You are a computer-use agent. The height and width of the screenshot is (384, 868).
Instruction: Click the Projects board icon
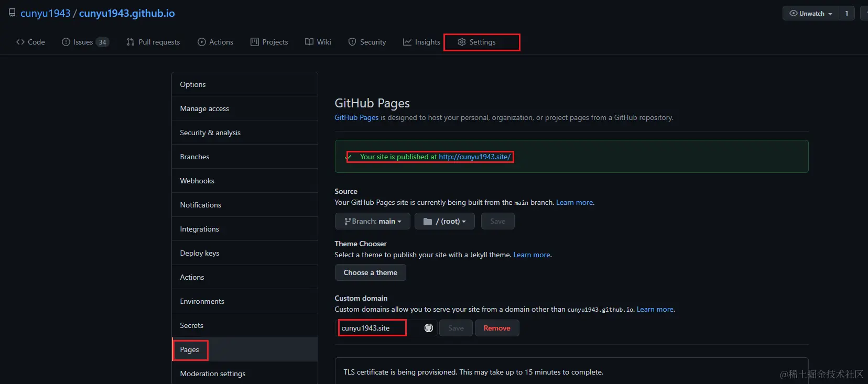[x=255, y=42]
